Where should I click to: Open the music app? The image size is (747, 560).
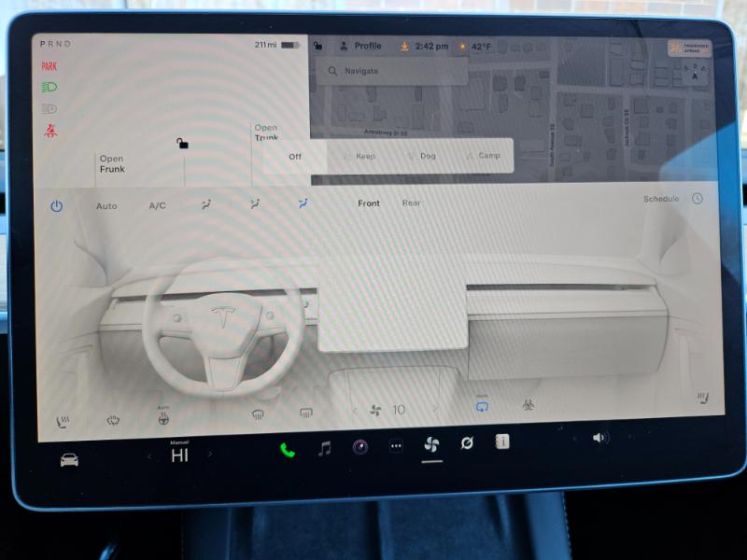point(324,448)
